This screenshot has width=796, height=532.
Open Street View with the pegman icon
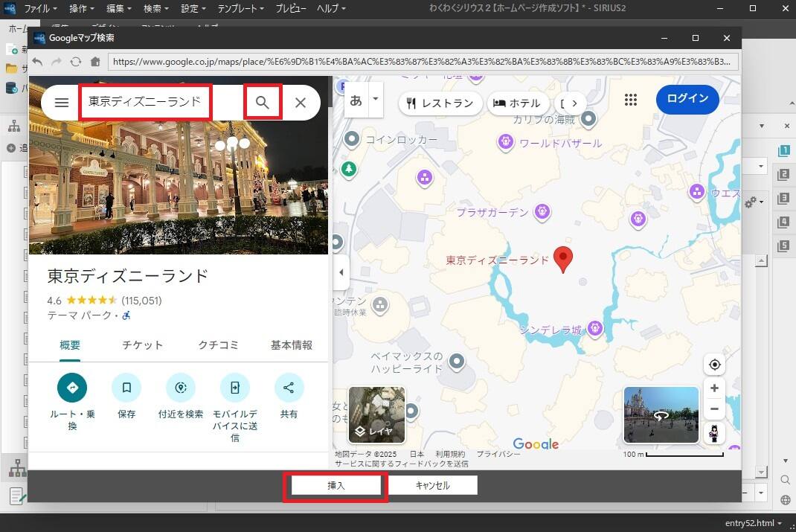[x=714, y=434]
